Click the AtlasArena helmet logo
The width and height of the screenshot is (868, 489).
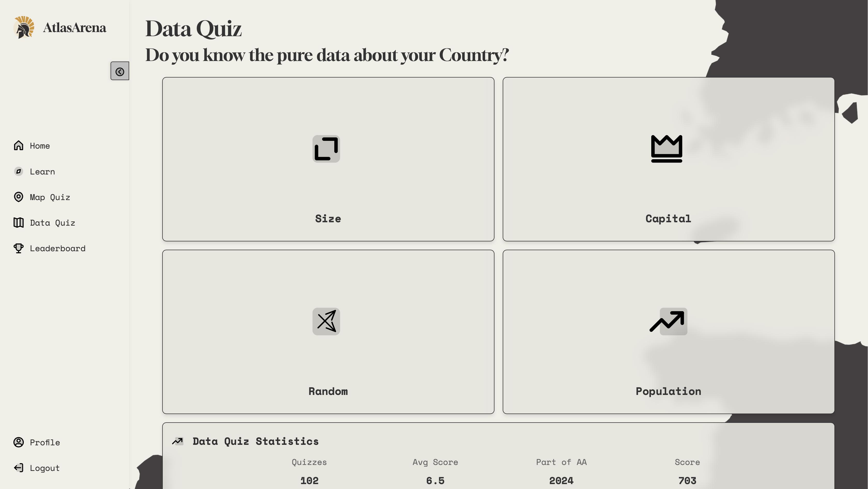tap(24, 27)
